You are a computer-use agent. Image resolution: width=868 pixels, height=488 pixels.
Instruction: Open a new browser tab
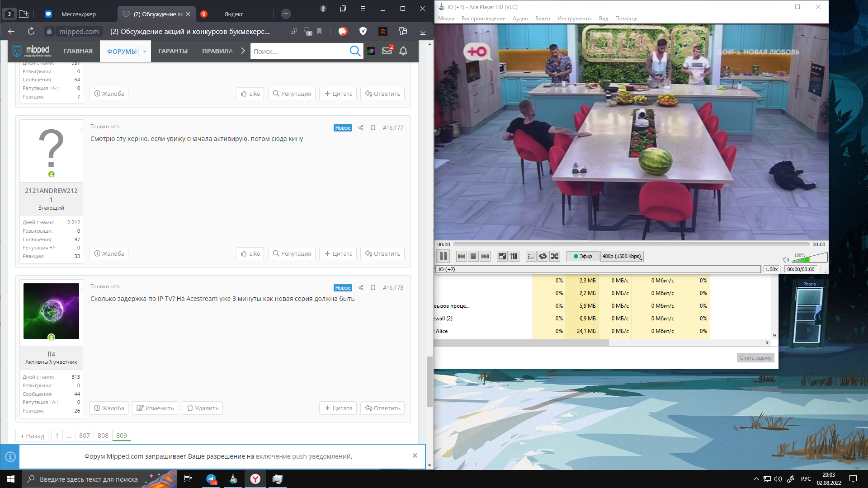pos(286,14)
